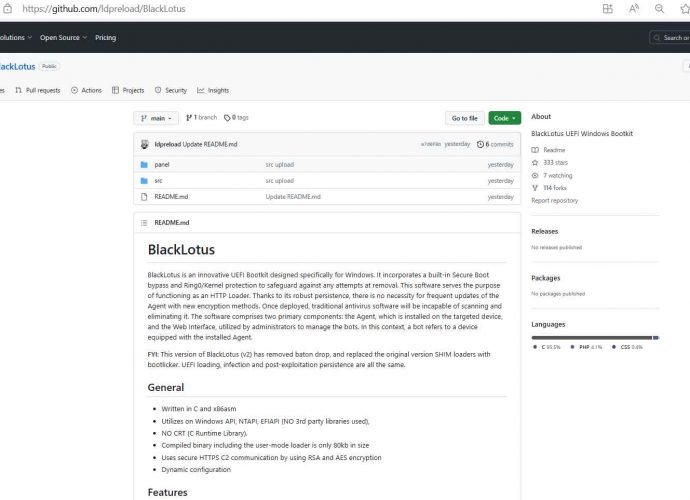Click the Features section heading

(168, 492)
